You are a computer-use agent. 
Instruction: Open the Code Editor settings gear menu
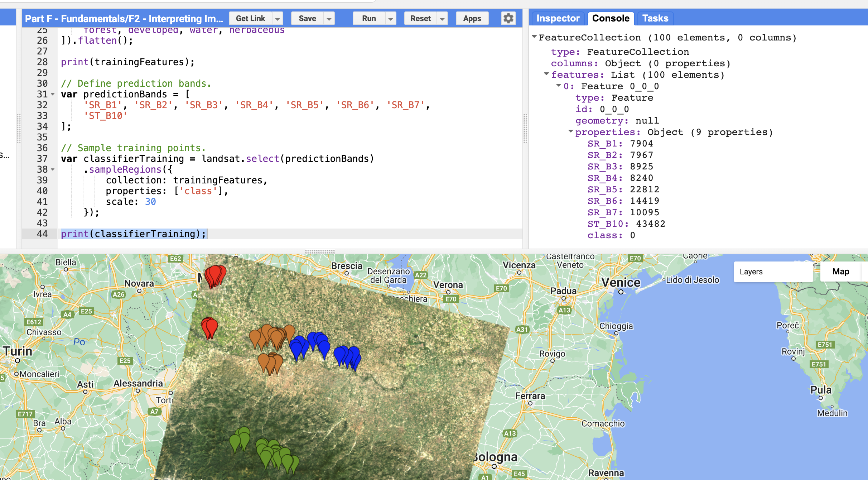point(508,18)
